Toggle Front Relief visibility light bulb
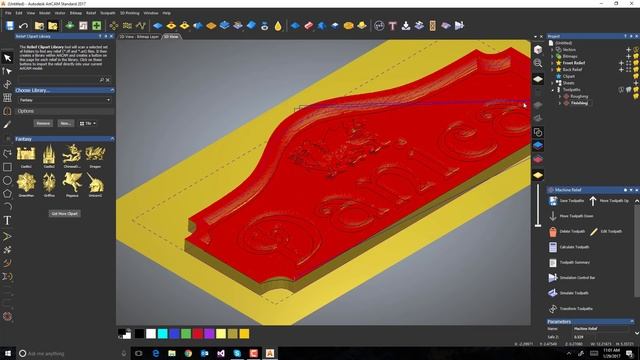 point(636,63)
